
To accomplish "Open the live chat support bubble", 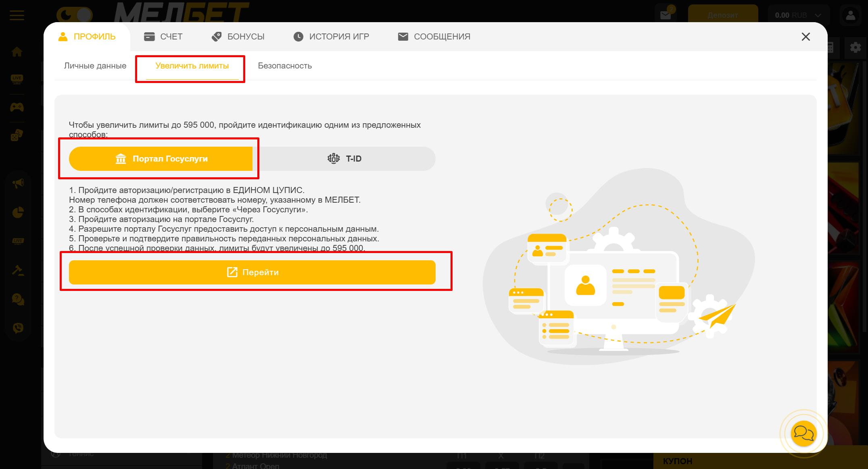I will pos(803,434).
